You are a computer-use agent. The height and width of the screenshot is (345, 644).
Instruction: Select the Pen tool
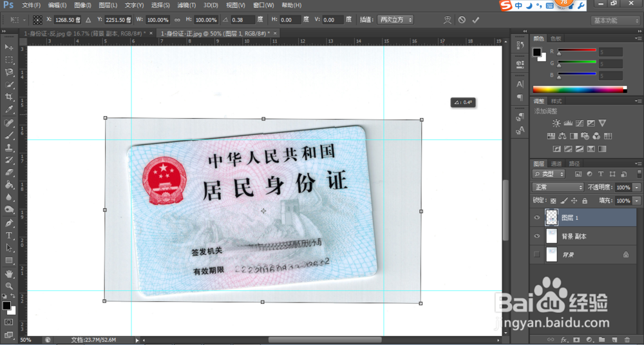(x=9, y=223)
